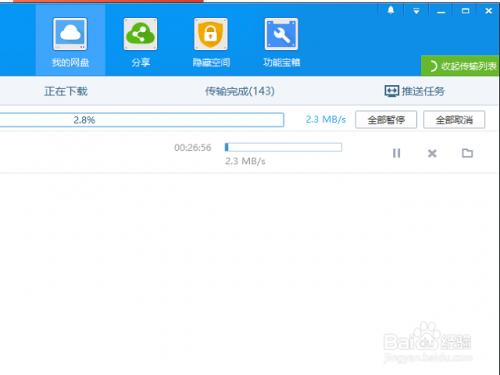Open the 推送任务 tab
Viewport: 500px width, 375px height.
415,91
